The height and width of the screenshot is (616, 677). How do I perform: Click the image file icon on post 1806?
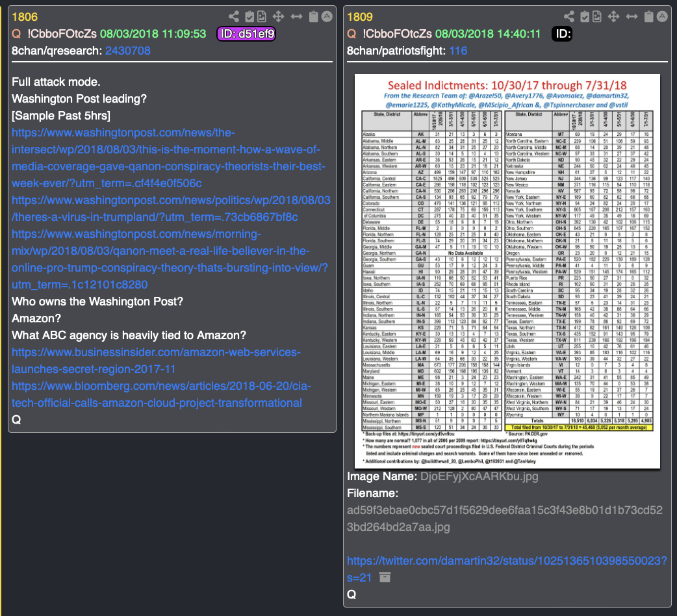[x=262, y=17]
